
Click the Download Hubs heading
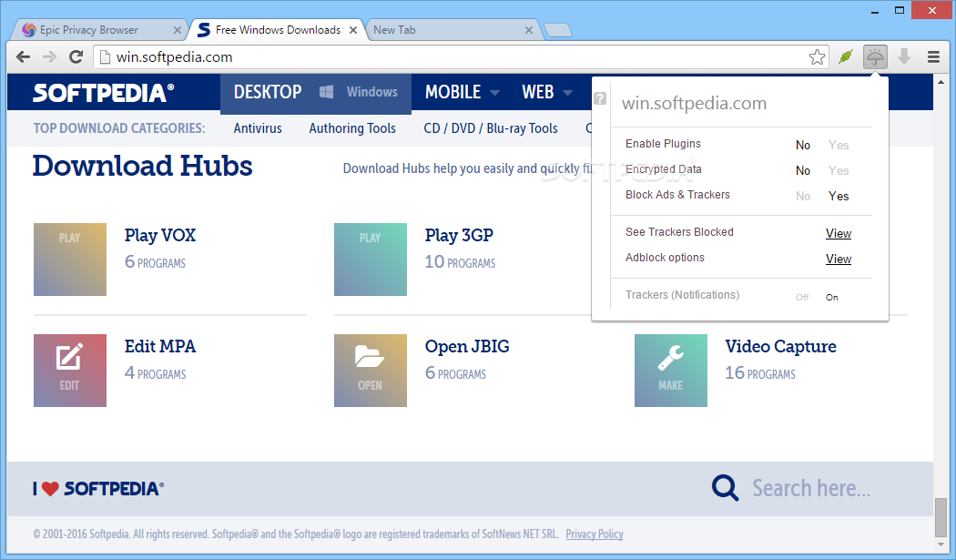pos(142,166)
